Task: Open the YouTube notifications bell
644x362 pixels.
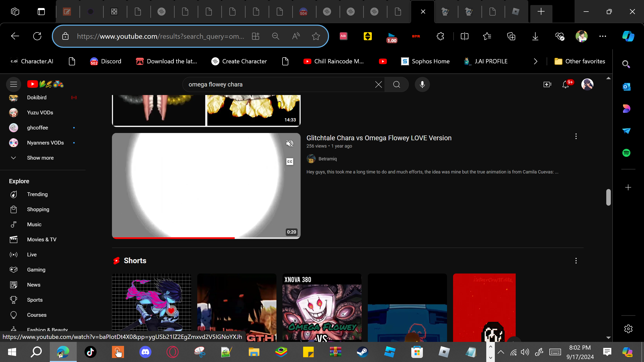Action: pos(566,84)
